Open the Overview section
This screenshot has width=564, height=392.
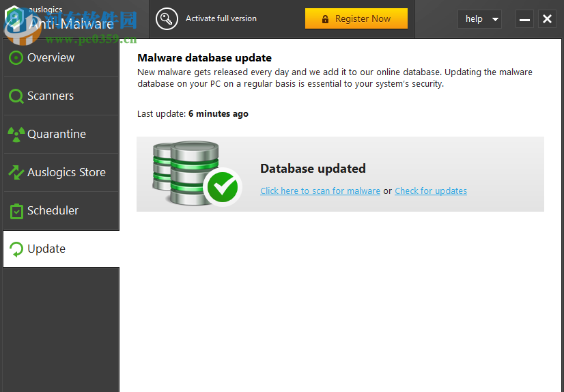[61, 57]
